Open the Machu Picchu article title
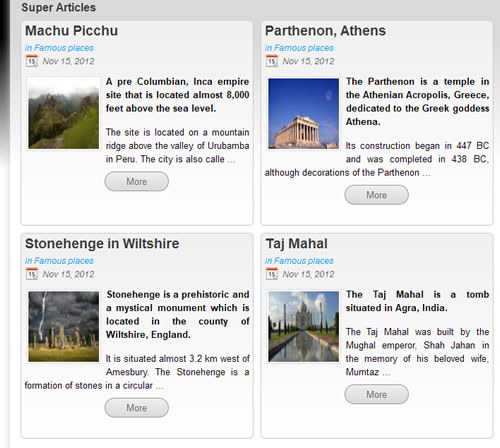Image resolution: width=500 pixels, height=448 pixels. pos(71,31)
